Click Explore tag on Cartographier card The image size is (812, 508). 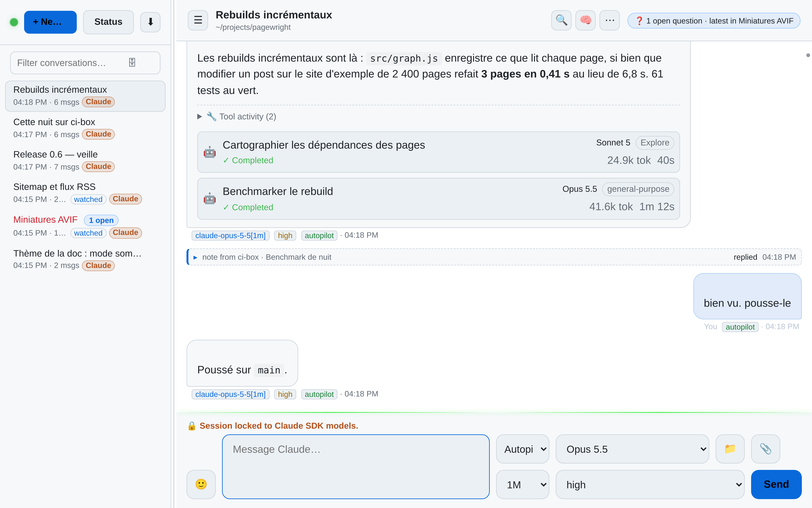[x=655, y=142]
